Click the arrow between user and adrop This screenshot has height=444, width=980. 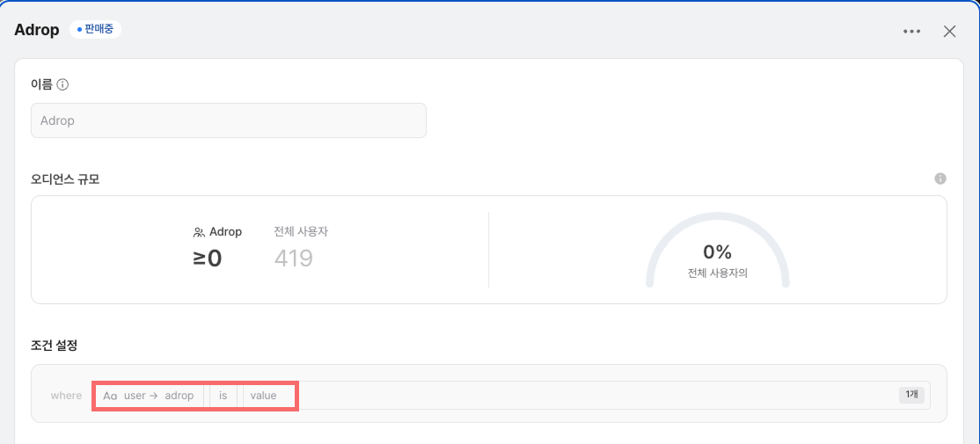153,396
